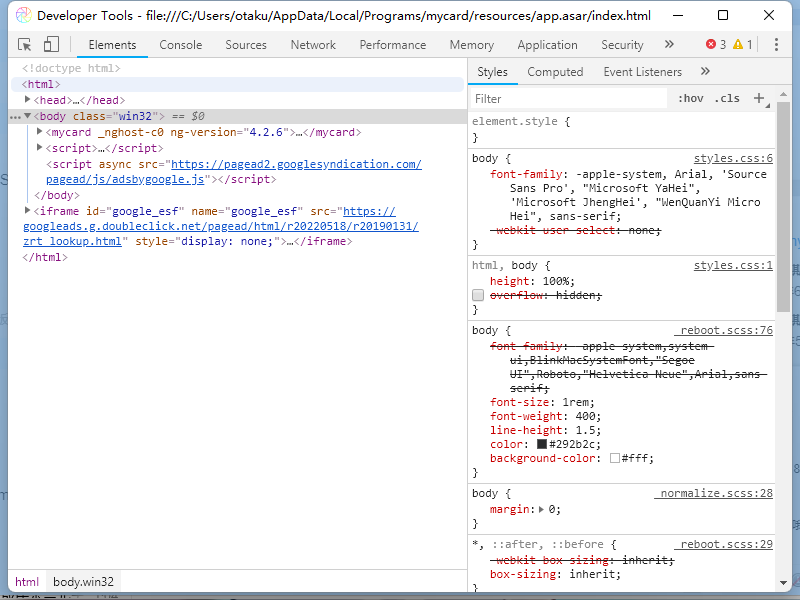
Task: Click the line-height: 1.5 declaration
Action: 545,430
